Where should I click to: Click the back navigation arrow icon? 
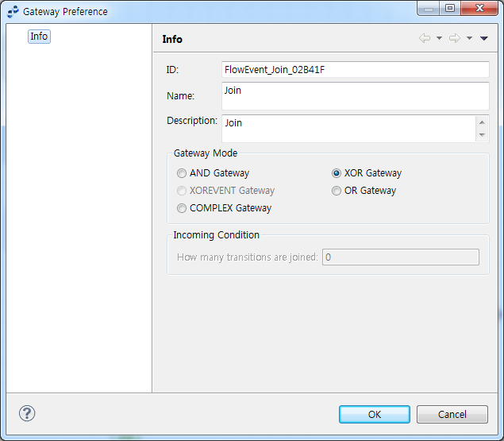tap(425, 38)
